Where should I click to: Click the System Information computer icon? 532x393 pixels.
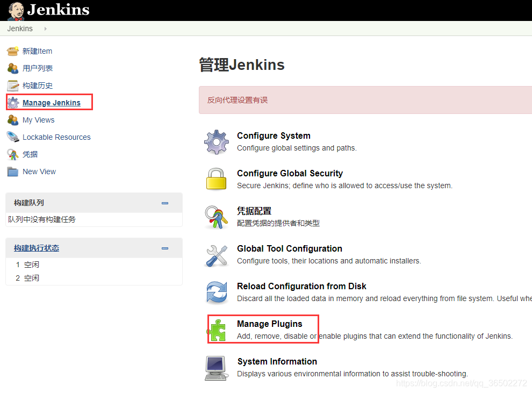(x=217, y=368)
